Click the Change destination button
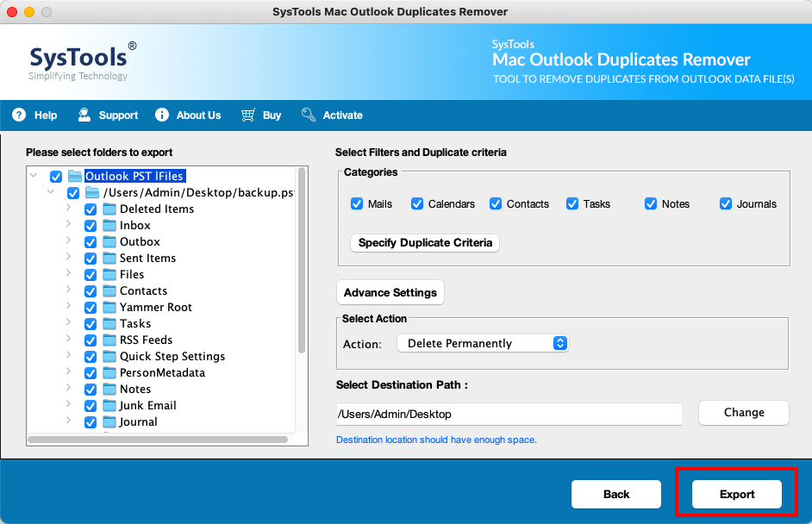 pyautogui.click(x=744, y=413)
